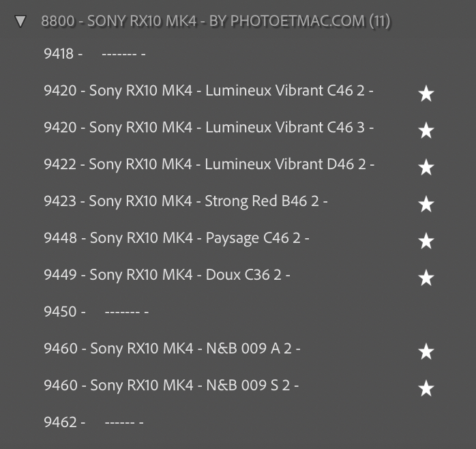Viewport: 476px width, 449px height.
Task: Select the 9450 separator entry
Action: pyautogui.click(x=95, y=311)
